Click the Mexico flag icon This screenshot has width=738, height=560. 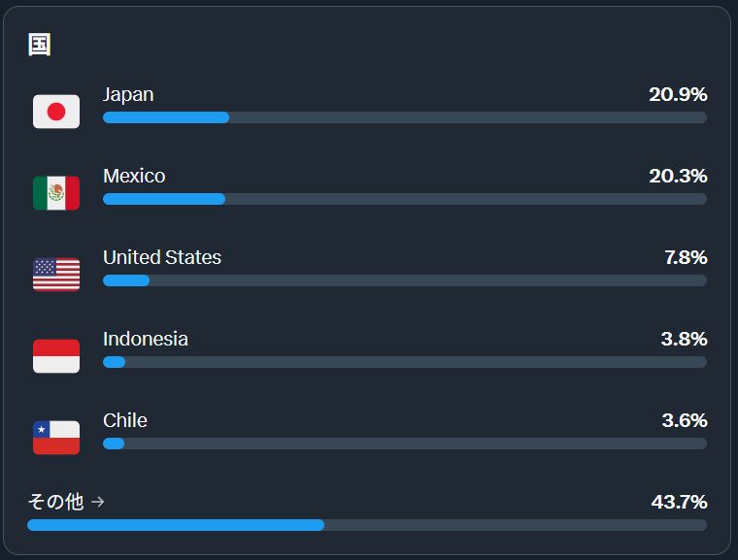(56, 193)
